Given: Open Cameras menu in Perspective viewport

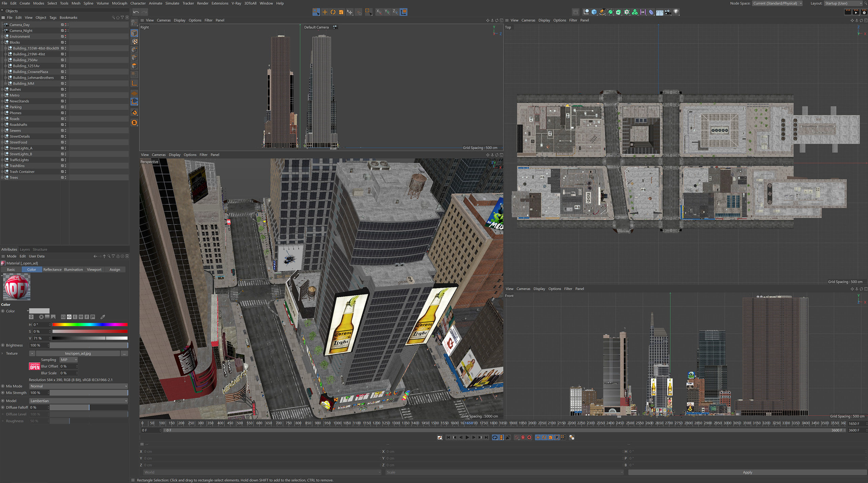Looking at the screenshot, I should click(x=159, y=155).
